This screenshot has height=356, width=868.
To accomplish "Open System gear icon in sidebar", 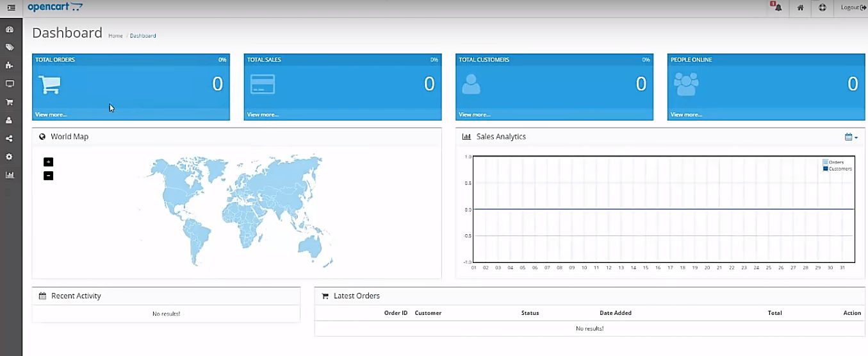I will point(10,157).
